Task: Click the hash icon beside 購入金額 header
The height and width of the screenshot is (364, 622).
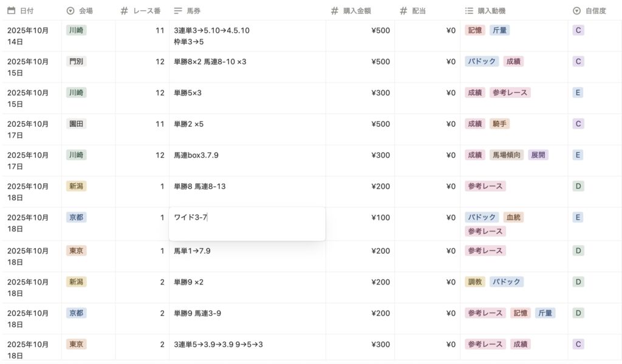Action: coord(335,11)
